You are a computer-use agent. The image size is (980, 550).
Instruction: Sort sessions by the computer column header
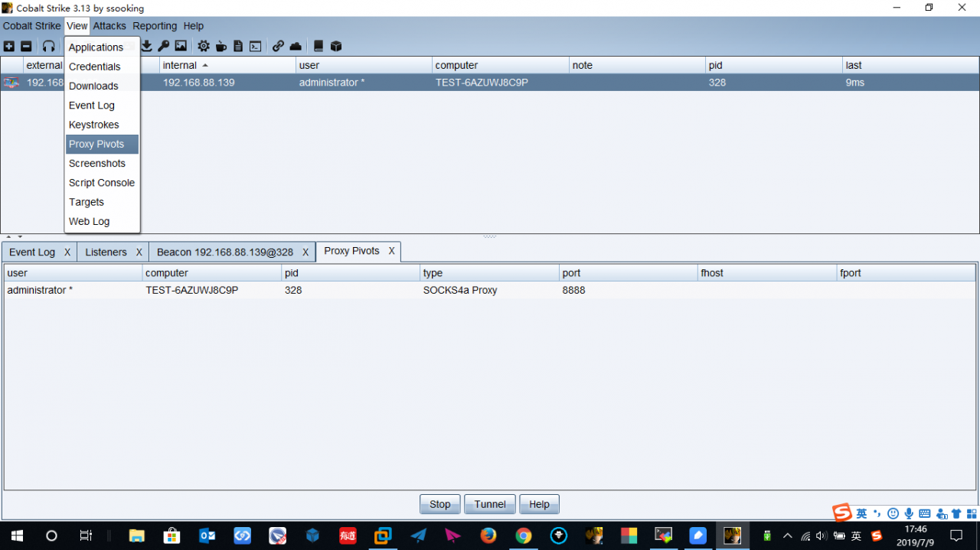[500, 65]
